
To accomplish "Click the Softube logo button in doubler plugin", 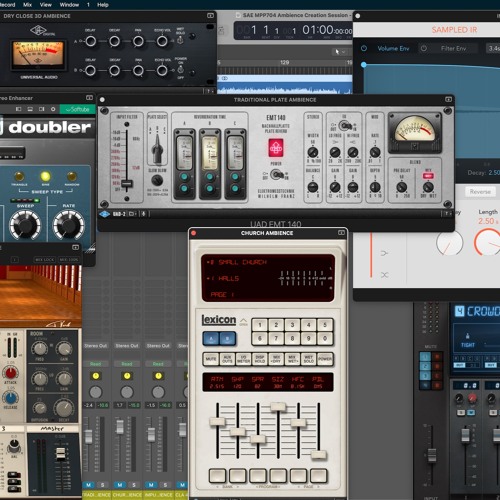I will (x=77, y=109).
